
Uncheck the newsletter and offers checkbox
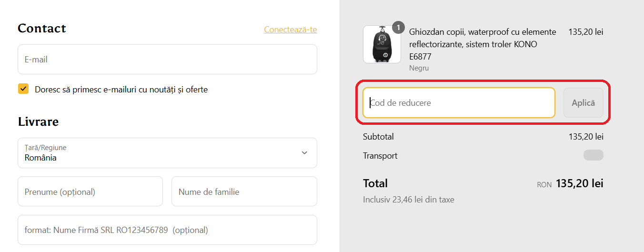[x=23, y=89]
